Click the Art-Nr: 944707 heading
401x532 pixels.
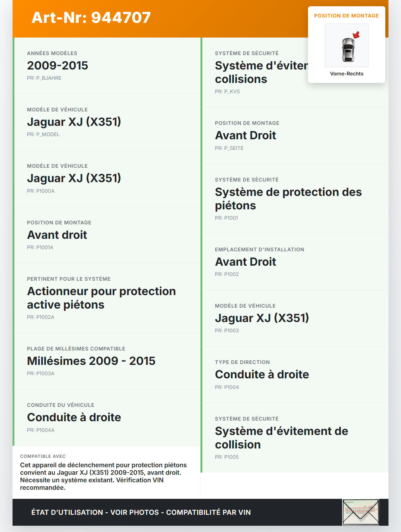(91, 18)
